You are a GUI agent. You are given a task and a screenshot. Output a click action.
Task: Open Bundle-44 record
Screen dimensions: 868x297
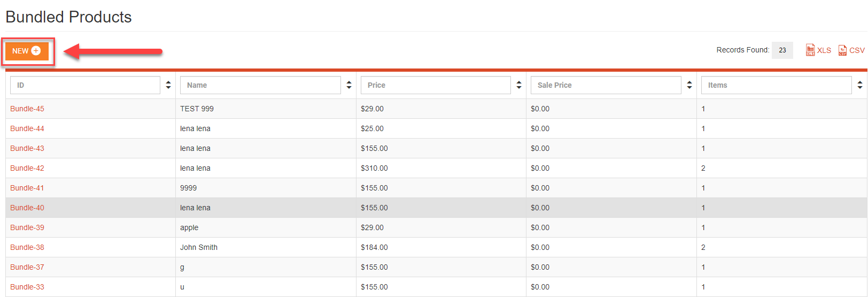27,128
